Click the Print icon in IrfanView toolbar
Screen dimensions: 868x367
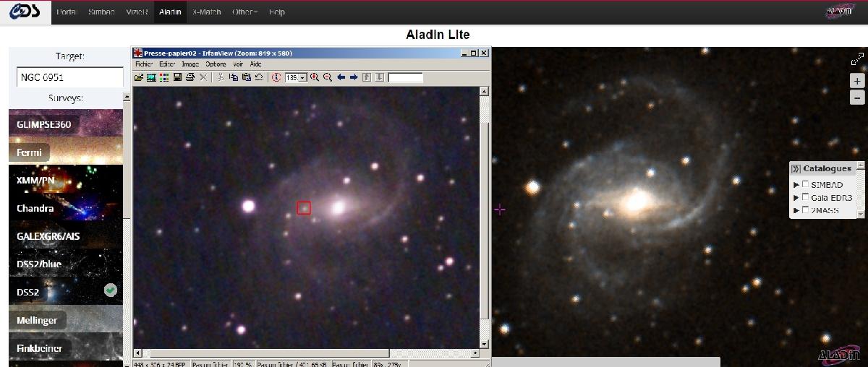click(190, 77)
